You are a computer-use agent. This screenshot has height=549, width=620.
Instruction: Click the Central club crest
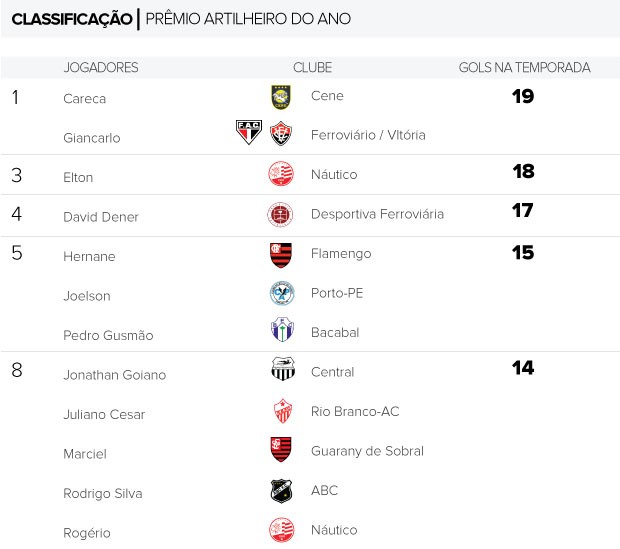pyautogui.click(x=283, y=369)
